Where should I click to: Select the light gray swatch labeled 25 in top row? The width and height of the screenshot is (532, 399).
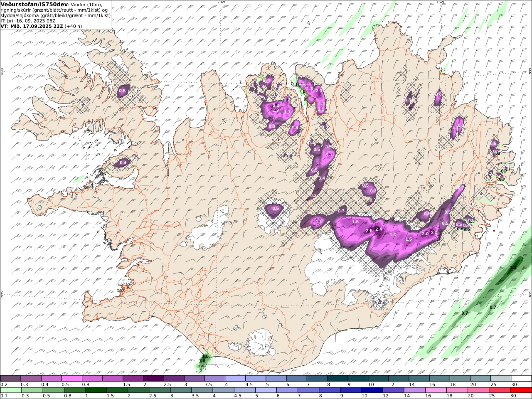coord(501,378)
